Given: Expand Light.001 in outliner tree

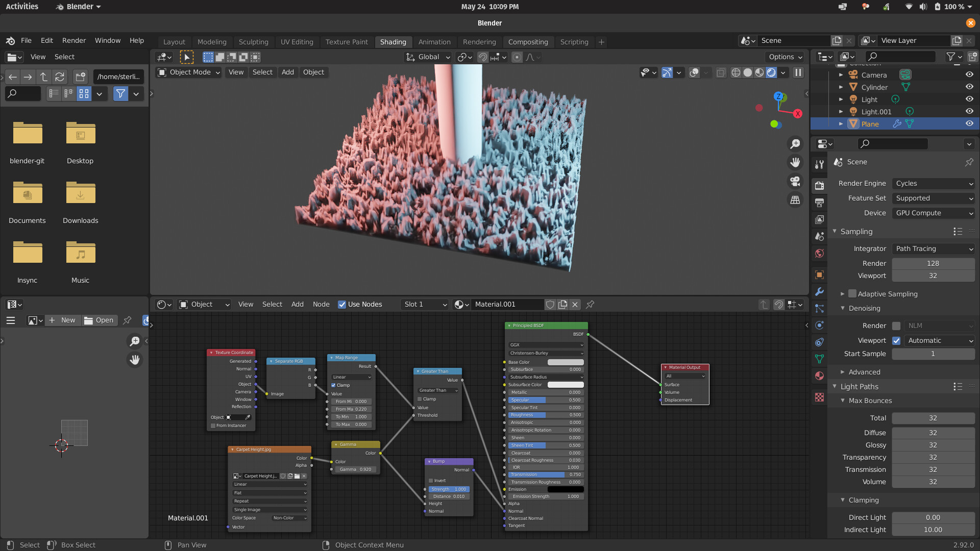Looking at the screenshot, I should [841, 112].
